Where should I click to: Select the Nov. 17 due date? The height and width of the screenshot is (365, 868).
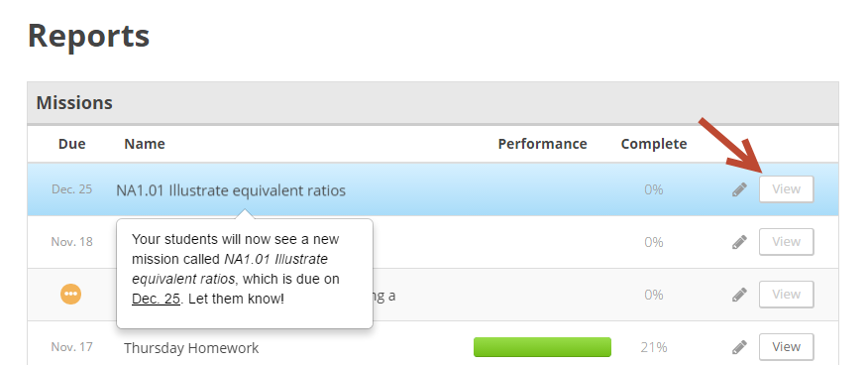(x=72, y=347)
